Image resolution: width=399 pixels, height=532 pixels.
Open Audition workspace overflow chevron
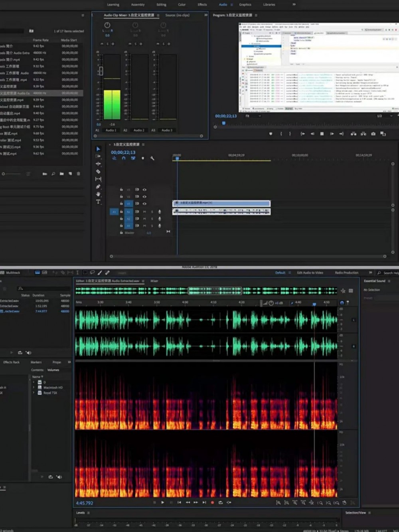click(370, 273)
